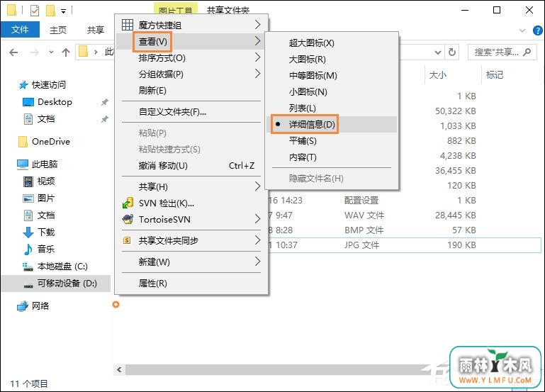Switch view to 中等图标(M)

pos(332,76)
